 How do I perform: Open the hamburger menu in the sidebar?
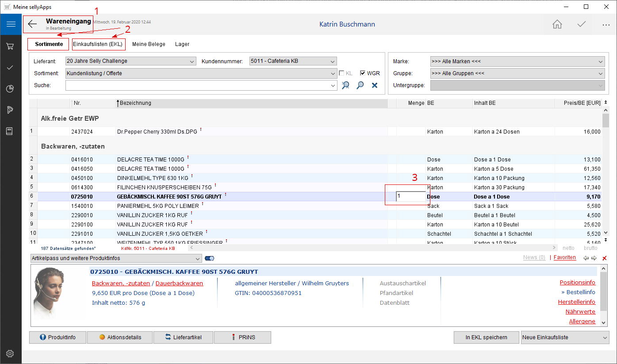coord(11,24)
